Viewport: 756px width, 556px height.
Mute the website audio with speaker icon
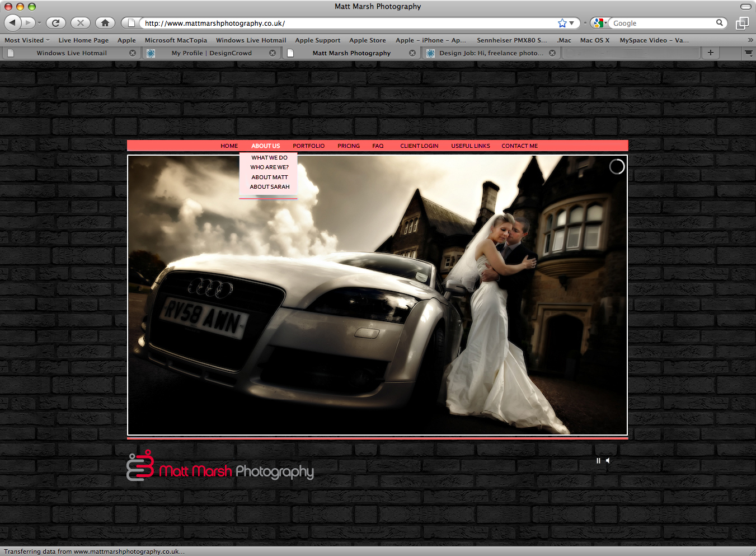[x=608, y=460]
